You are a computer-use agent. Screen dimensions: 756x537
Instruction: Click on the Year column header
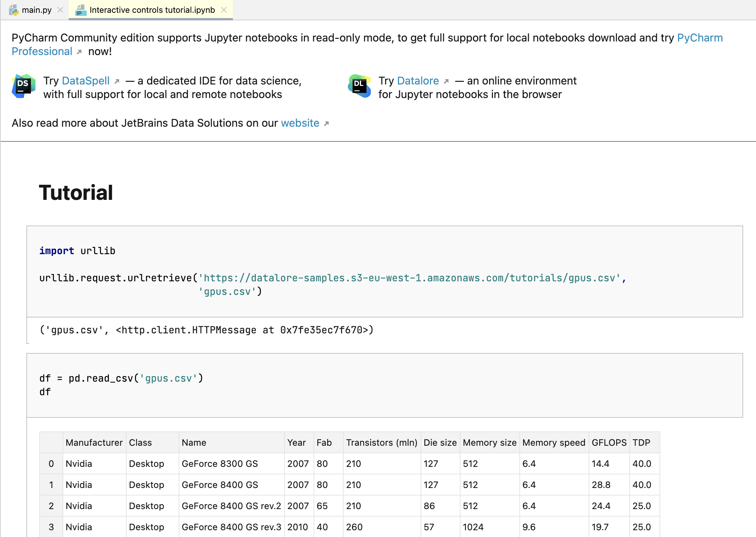point(296,443)
